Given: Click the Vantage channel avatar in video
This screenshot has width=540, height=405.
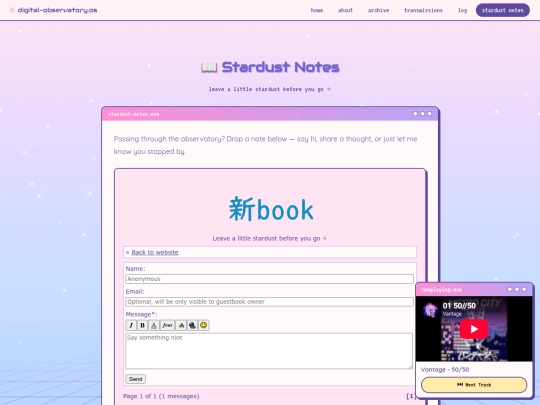Looking at the screenshot, I should [430, 310].
